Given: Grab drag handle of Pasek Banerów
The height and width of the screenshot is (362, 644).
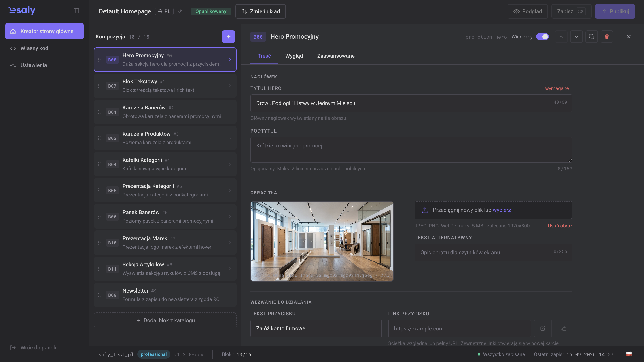Looking at the screenshot, I should [99, 216].
